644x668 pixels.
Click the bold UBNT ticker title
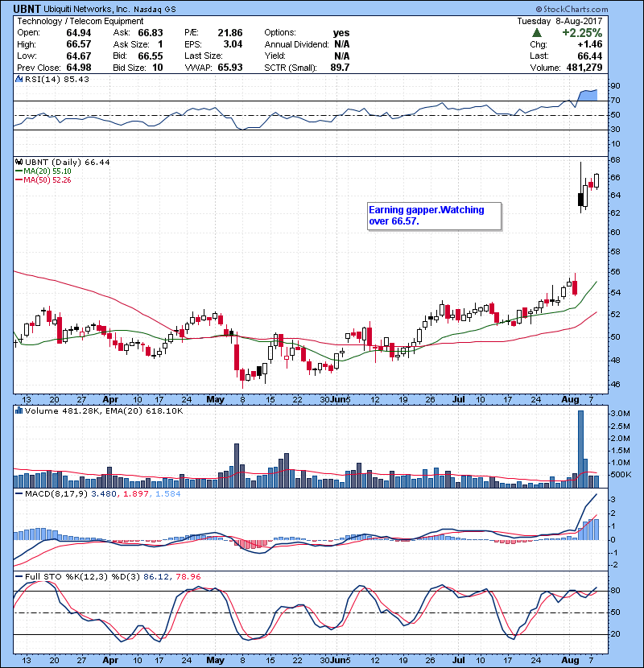27,9
